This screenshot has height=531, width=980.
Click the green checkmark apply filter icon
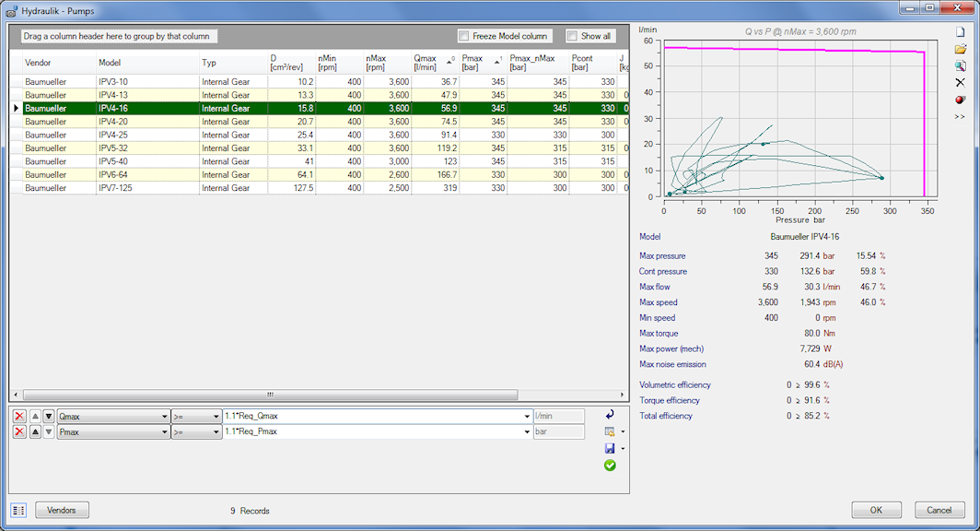click(x=610, y=466)
